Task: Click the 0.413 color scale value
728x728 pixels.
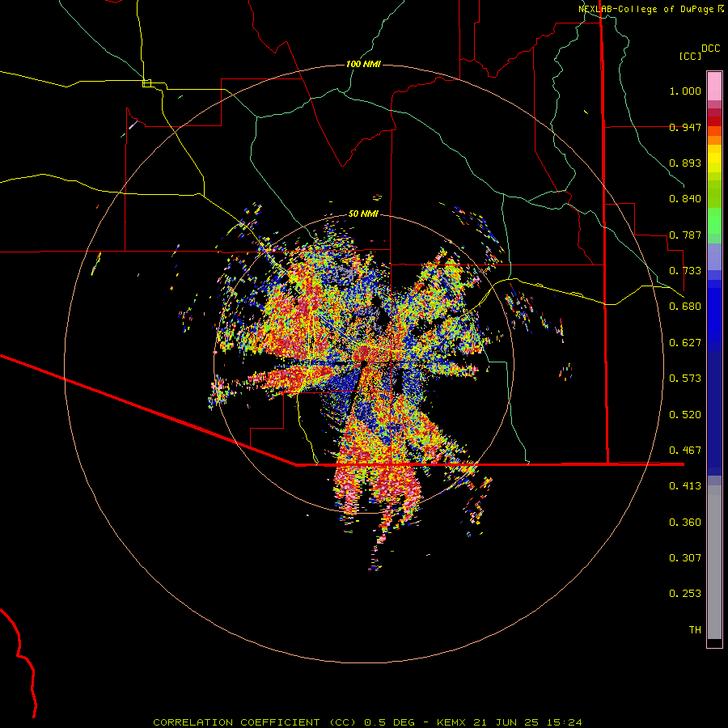Action: 685,486
